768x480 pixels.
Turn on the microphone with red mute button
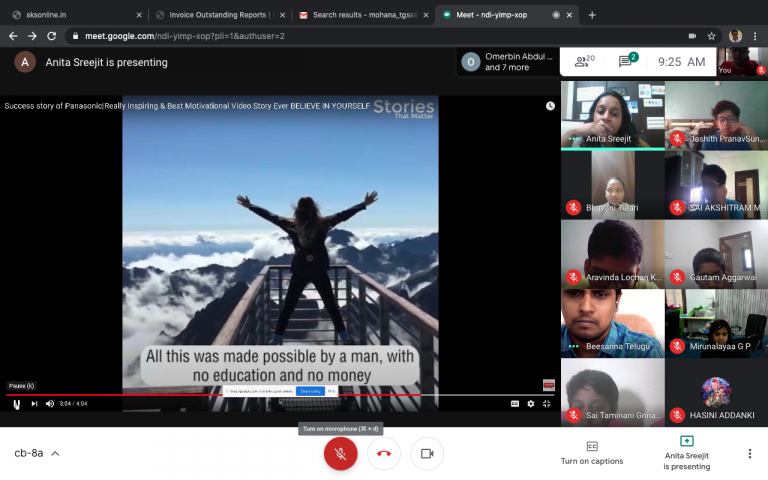[340, 454]
